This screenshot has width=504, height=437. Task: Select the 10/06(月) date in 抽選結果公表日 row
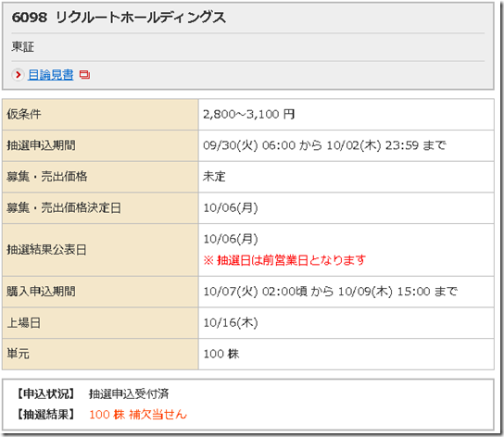231,239
